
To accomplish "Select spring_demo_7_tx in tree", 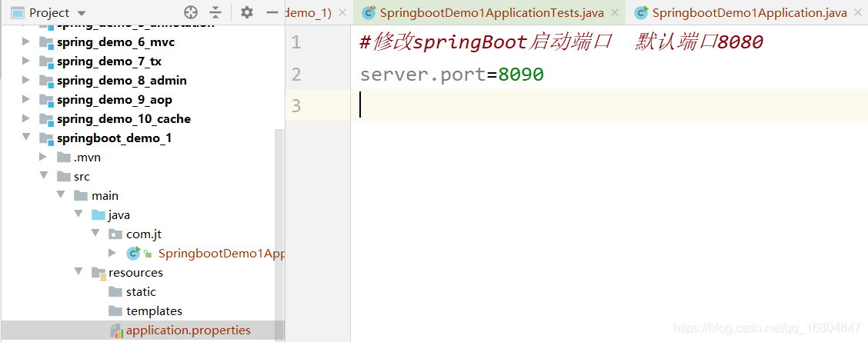I will point(109,61).
